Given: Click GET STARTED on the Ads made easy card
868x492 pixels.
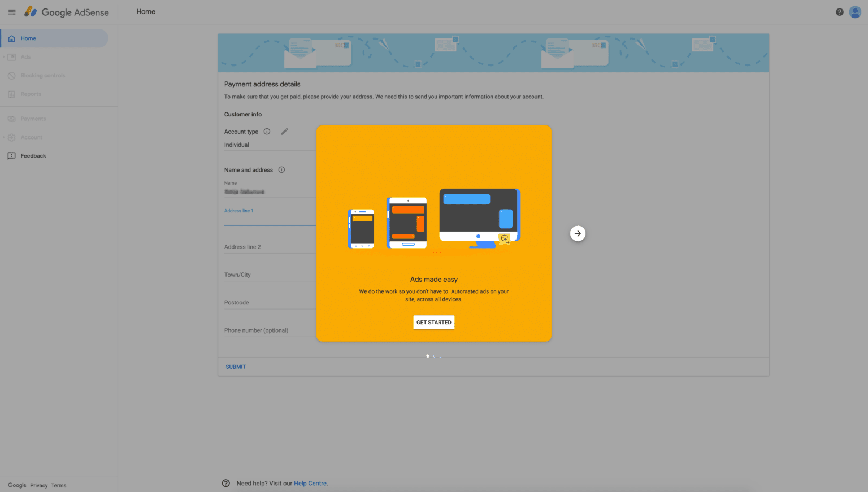Looking at the screenshot, I should tap(433, 322).
